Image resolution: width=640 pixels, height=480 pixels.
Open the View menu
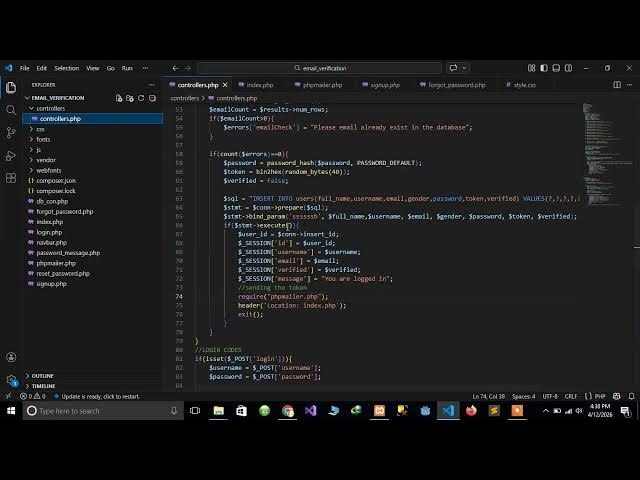93,68
